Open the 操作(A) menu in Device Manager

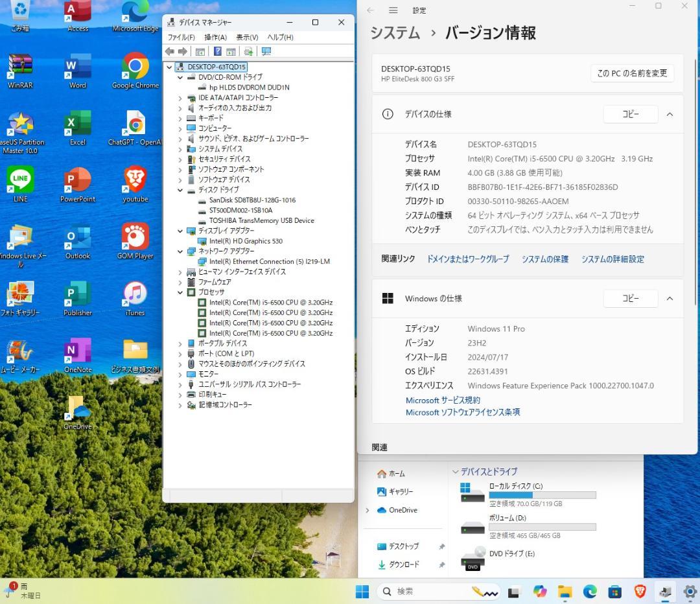pos(215,37)
